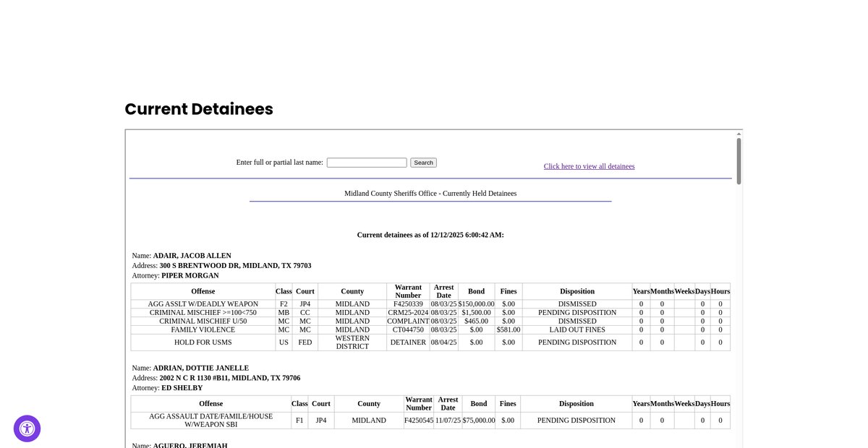Viewport: 868px width, 448px height.
Task: Click warrant number F4250339
Action: [408, 304]
